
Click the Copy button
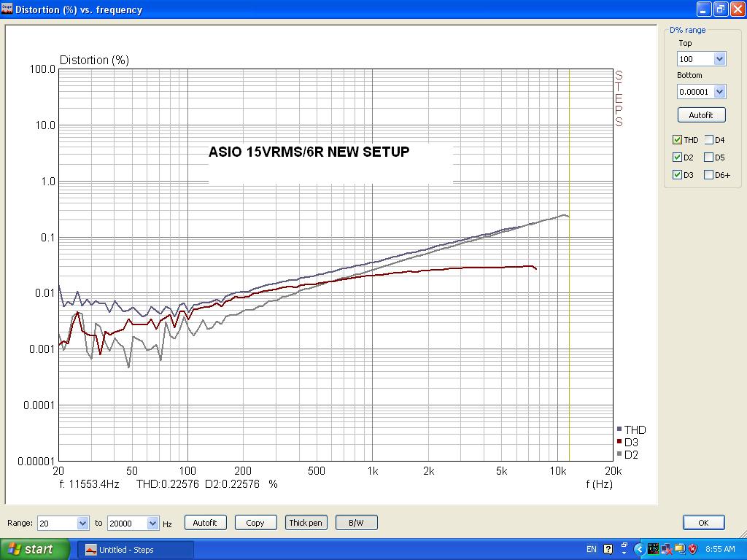[x=255, y=522]
